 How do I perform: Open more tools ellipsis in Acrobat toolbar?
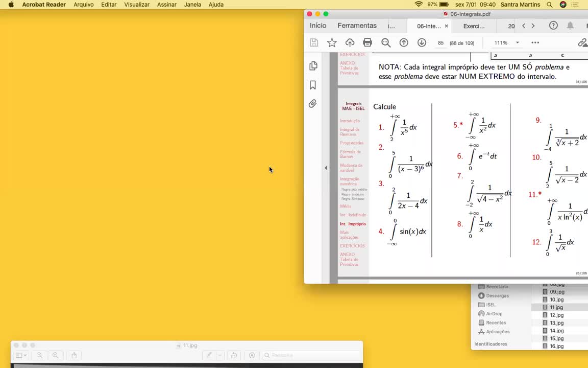(x=535, y=43)
